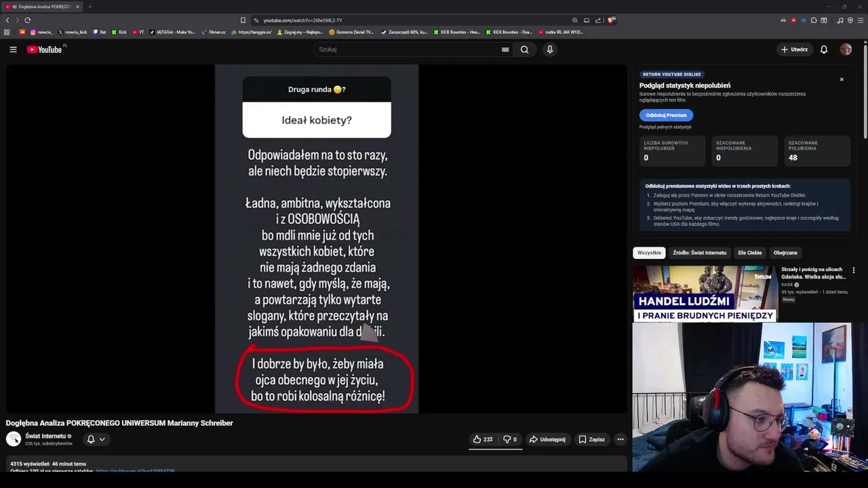
Task: Select the Wszystkie filter chip
Action: 649,253
